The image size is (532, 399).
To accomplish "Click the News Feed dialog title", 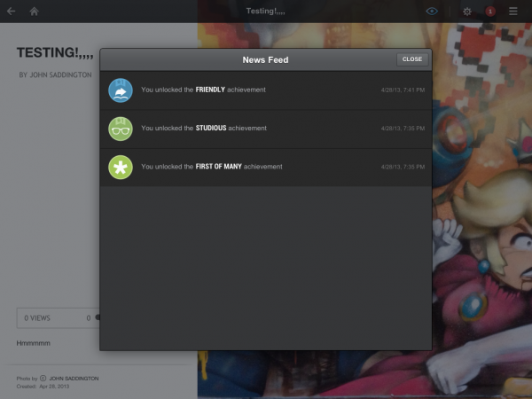I will click(x=265, y=59).
